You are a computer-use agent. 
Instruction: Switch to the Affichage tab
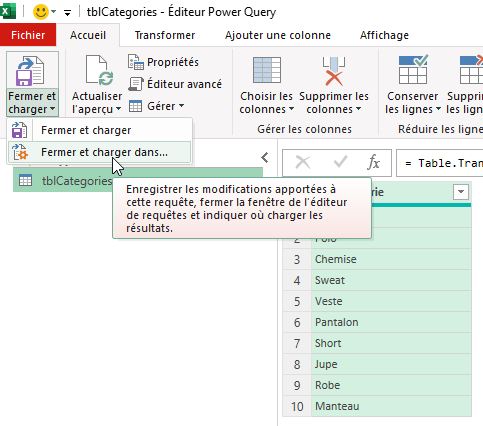[x=384, y=35]
